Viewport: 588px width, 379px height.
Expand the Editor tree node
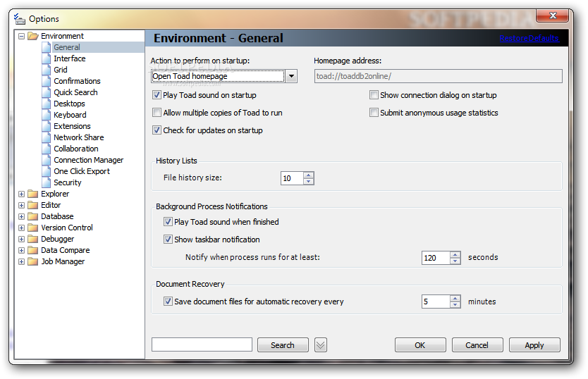coord(21,205)
